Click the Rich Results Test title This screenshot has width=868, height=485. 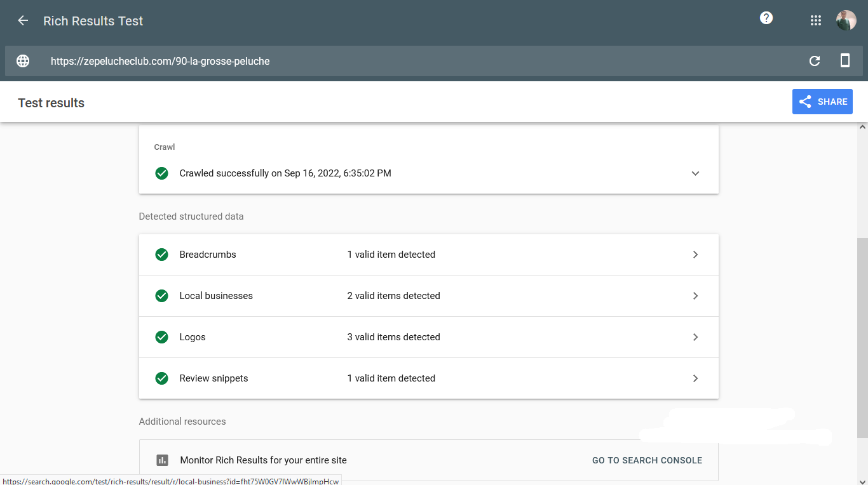tap(93, 21)
